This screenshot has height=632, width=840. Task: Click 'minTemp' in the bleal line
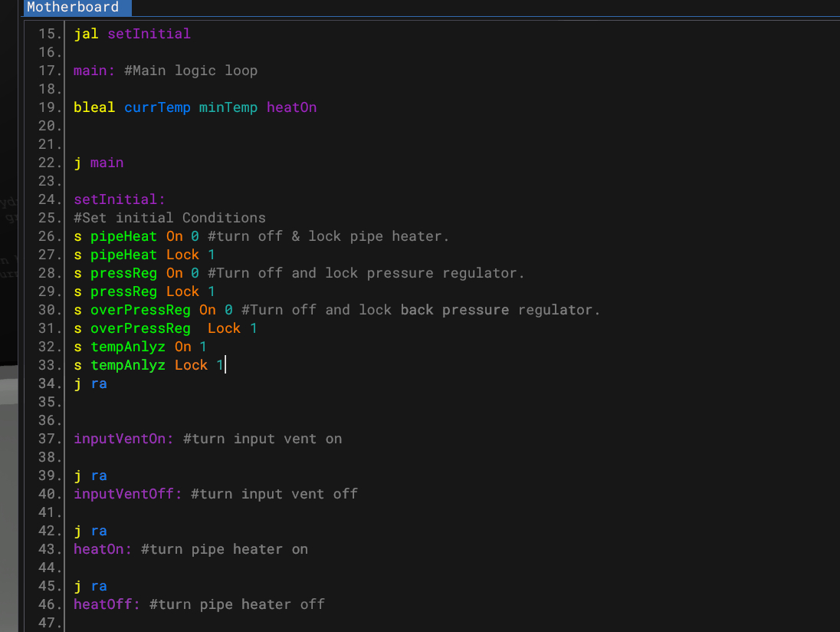(x=228, y=107)
